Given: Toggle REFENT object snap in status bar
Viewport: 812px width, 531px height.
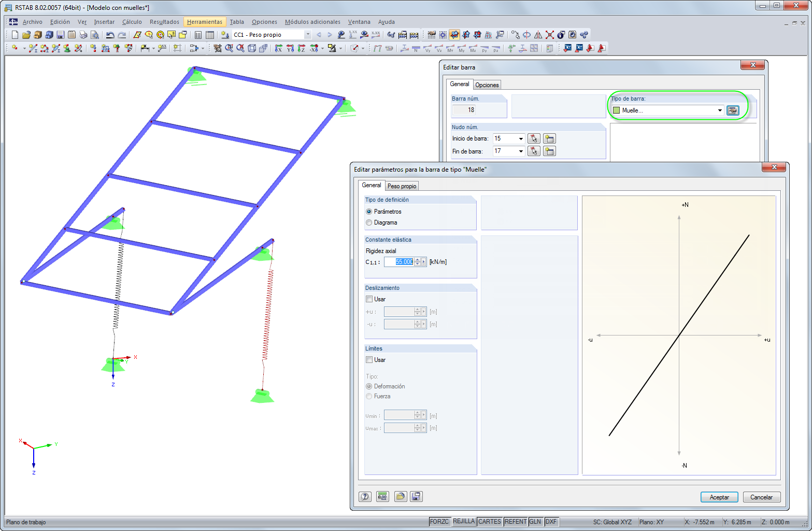Looking at the screenshot, I should pyautogui.click(x=516, y=522).
